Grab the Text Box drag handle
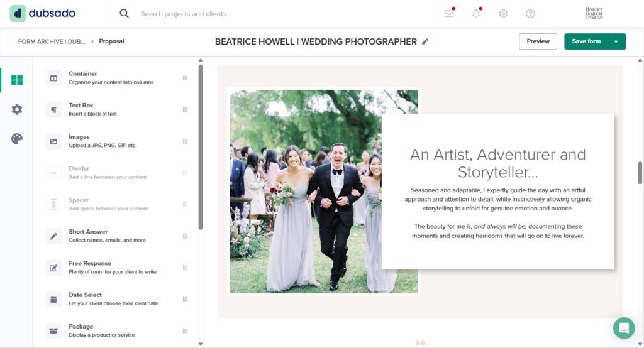 point(185,109)
